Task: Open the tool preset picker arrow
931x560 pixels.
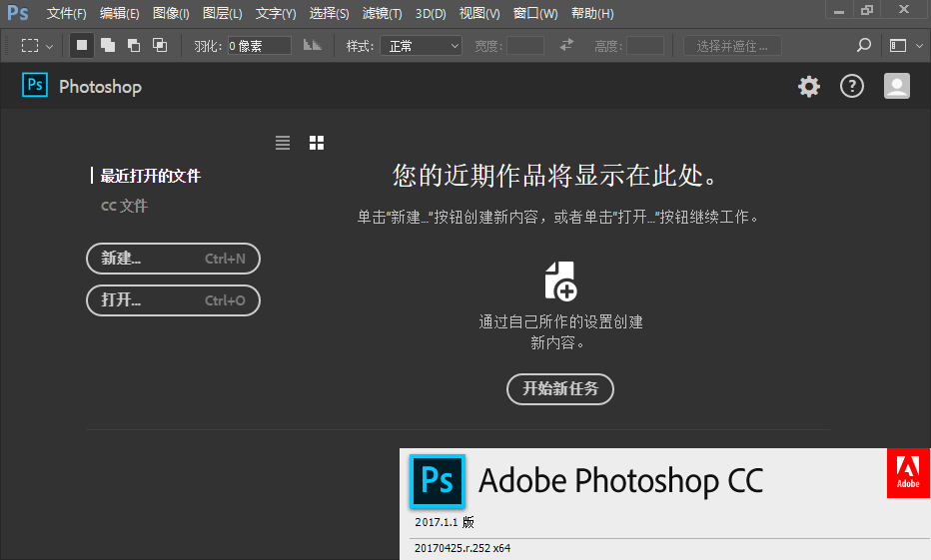Action: [x=50, y=47]
